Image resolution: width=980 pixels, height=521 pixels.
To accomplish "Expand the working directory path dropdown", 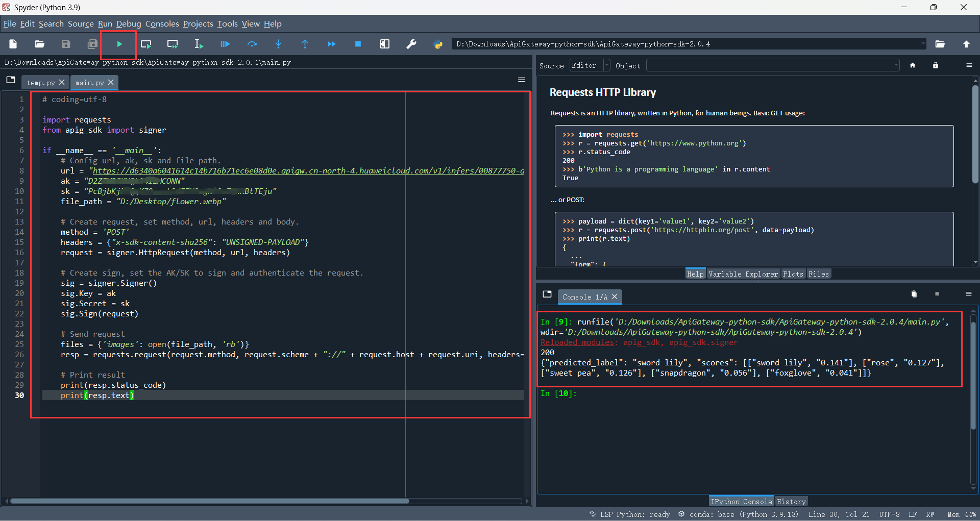I will 923,44.
